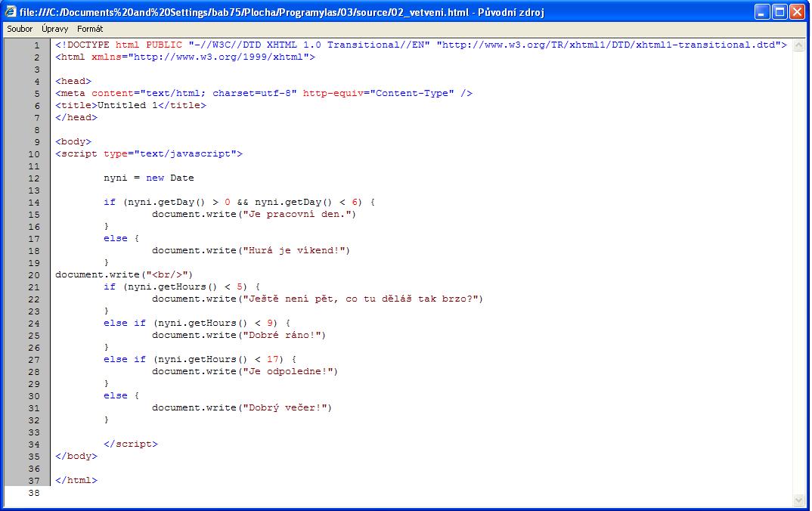812x511 pixels.
Task: Click the "Hurá je víkend!" string
Action: (294, 250)
